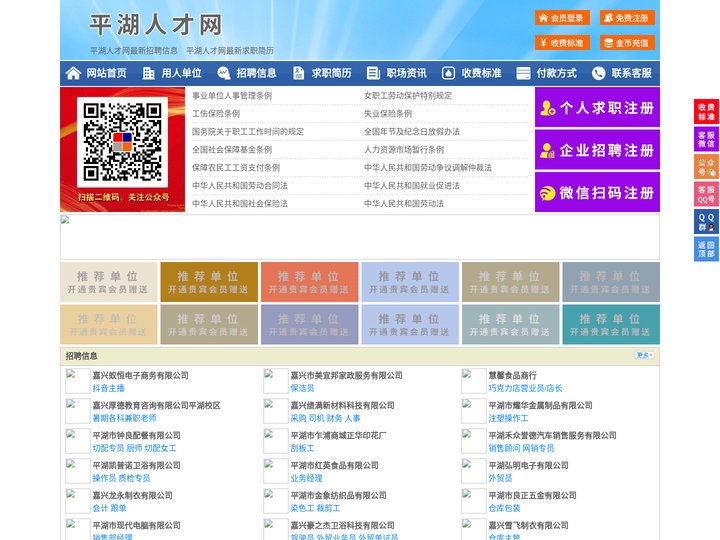Screen dimensions: 720x540
Task: Open 慧馨食品商行 company link
Action: tap(512, 375)
